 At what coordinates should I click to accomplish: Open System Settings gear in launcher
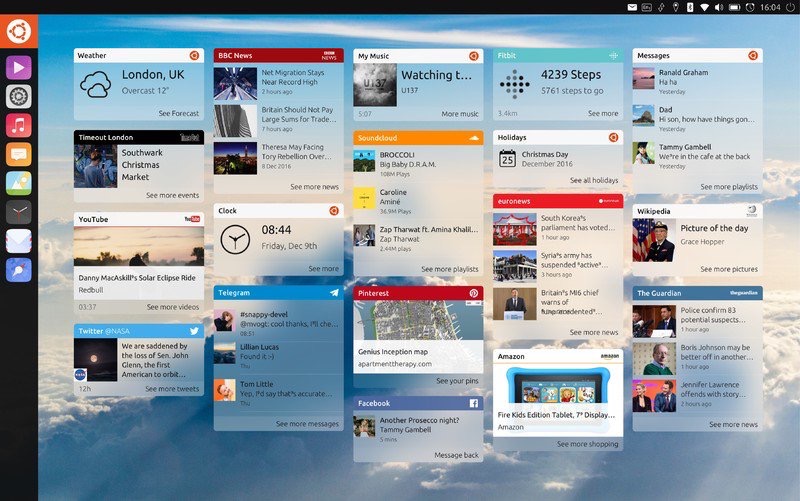click(x=19, y=96)
